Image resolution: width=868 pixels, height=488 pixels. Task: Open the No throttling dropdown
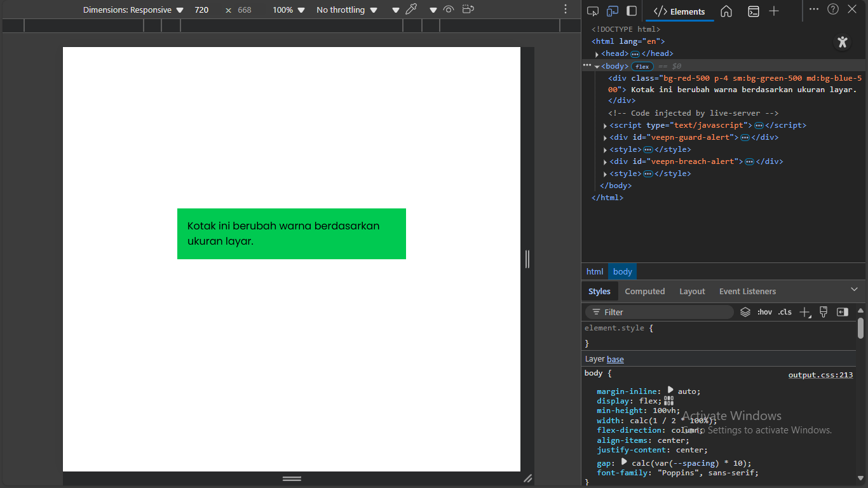point(347,10)
